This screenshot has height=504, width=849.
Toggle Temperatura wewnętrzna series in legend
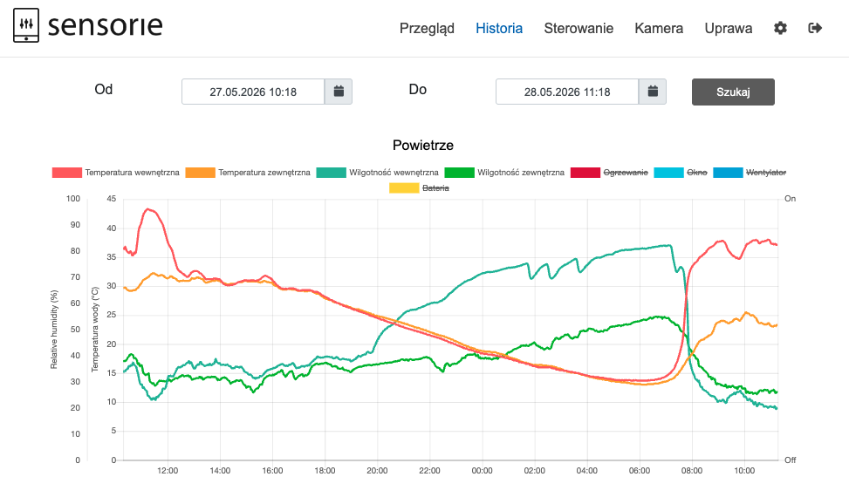coord(116,173)
